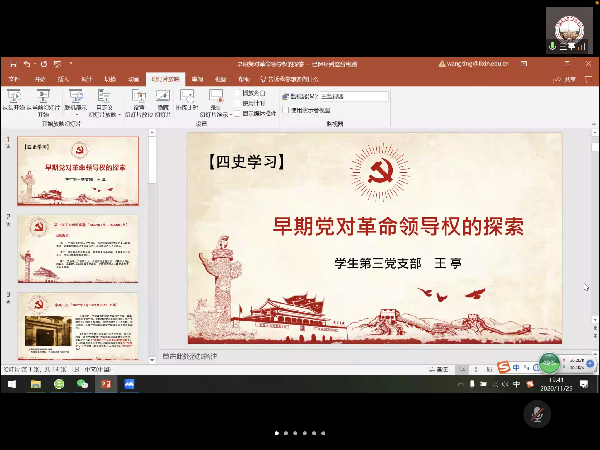
Task: Toggle the Play Narrations (播放旁白) checkbox
Action: tap(237, 93)
